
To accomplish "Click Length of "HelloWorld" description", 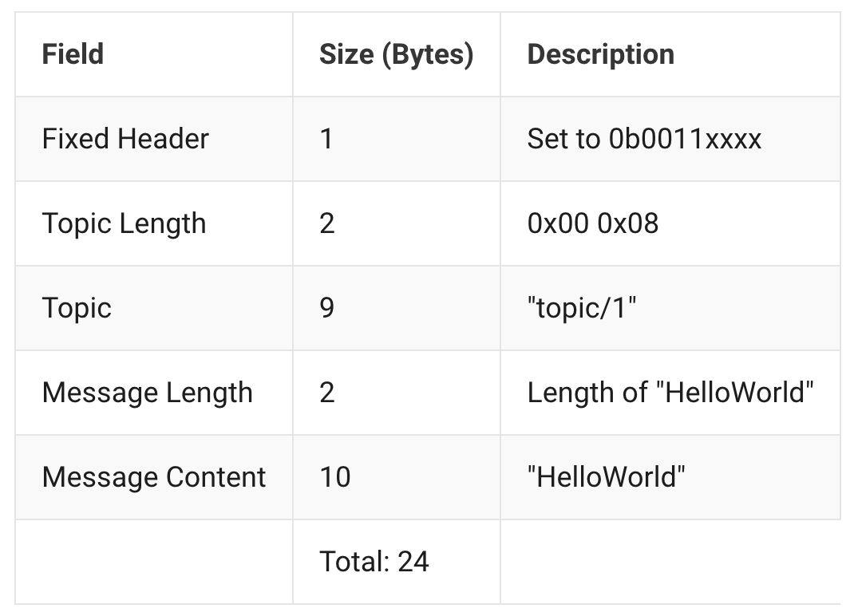I will [x=670, y=393].
